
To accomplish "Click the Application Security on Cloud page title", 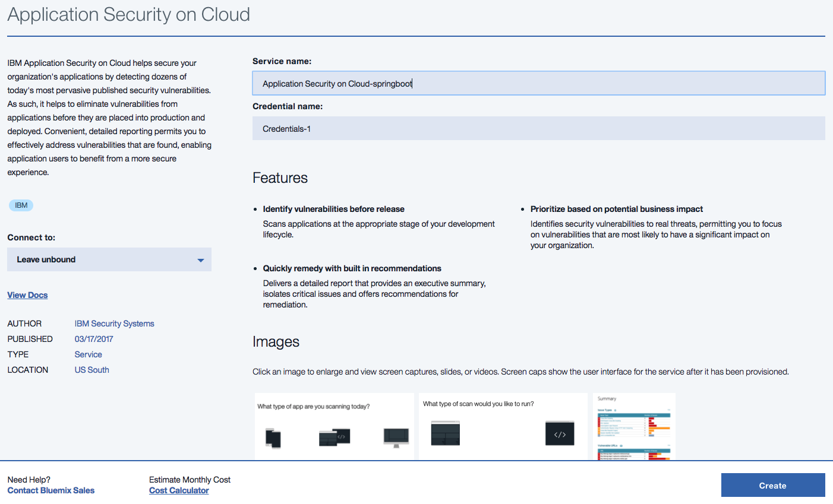I will 129,14.
